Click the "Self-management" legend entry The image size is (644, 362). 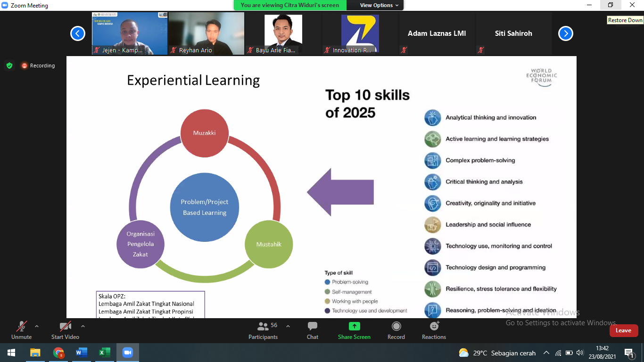(348, 292)
